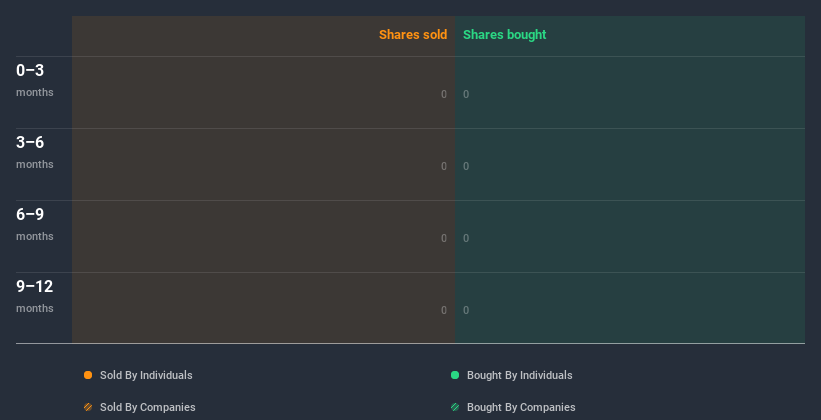This screenshot has height=420, width=821.
Task: Click shares bought value for 6–9 months
Action: point(466,238)
